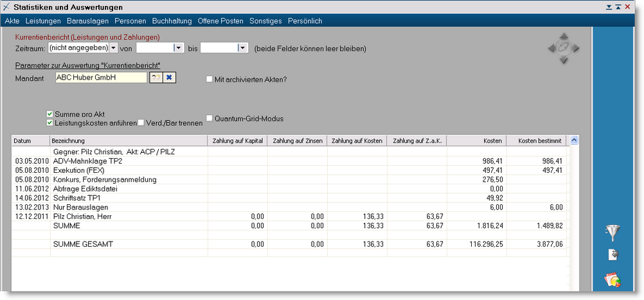The image size is (644, 300).
Task: Open the Personen menu
Action: tap(130, 21)
